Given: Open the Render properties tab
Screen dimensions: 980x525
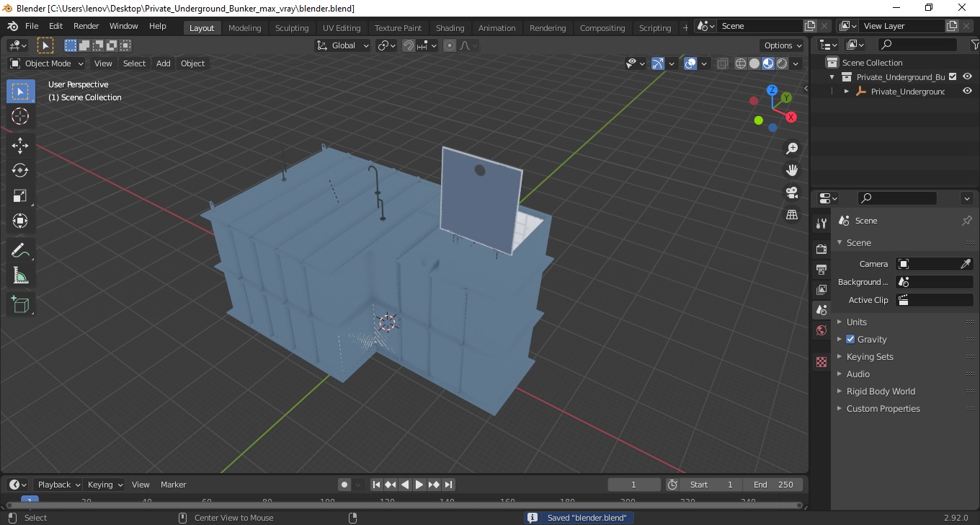Looking at the screenshot, I should [821, 249].
